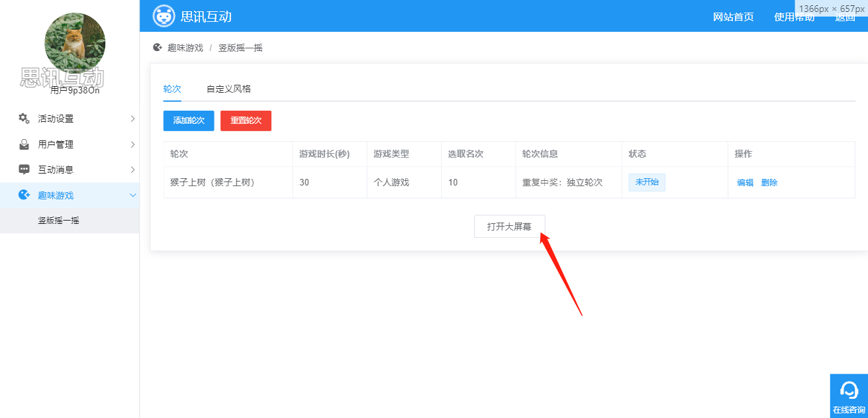
Task: Select 趣味游戏 in the sidebar
Action: coord(70,195)
